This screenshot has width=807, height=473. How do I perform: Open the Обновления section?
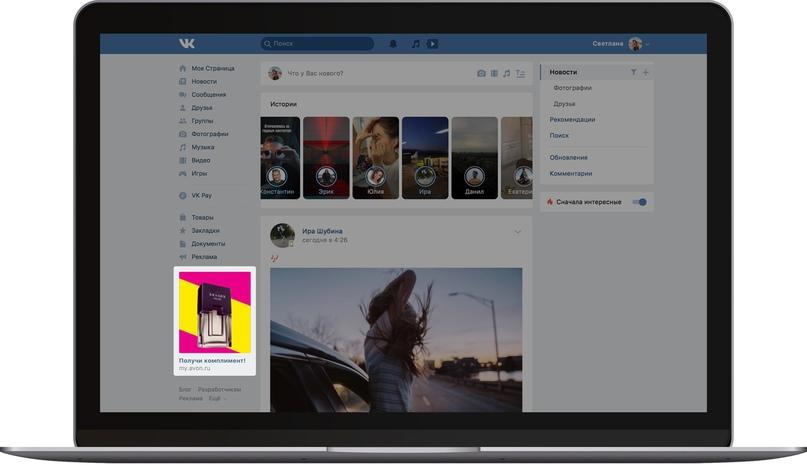568,157
